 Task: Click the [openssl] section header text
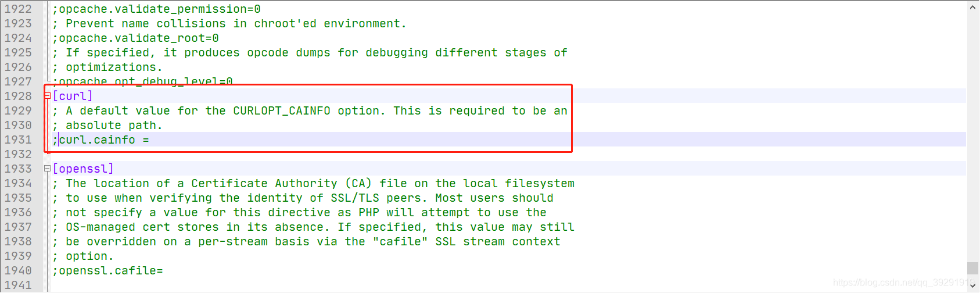(x=83, y=169)
